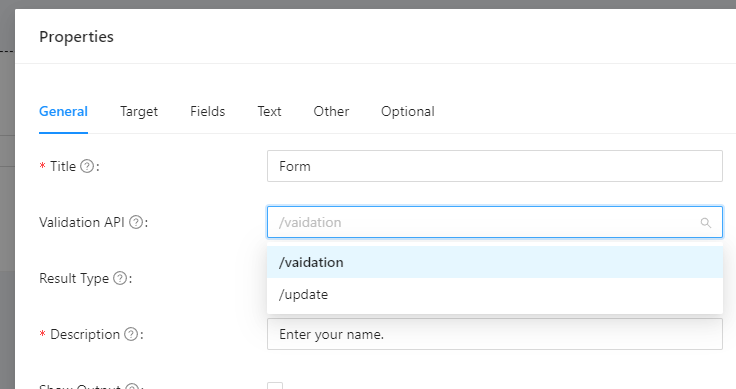
Task: Click the help icon next to Title
Action: pos(87,166)
